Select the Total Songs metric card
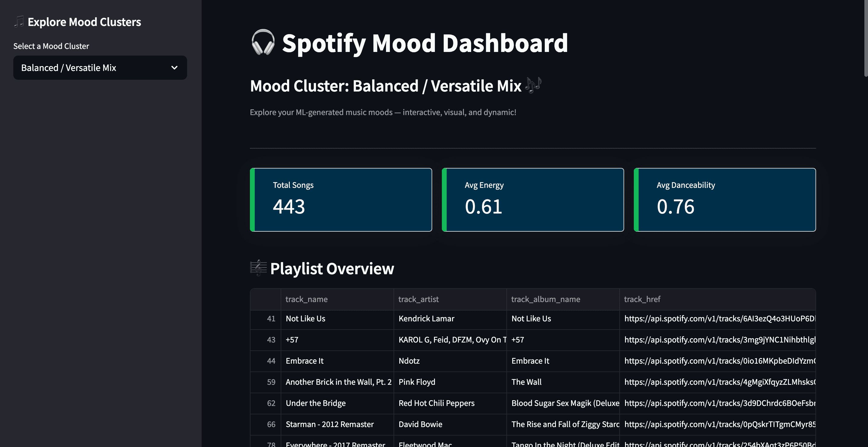 click(341, 200)
